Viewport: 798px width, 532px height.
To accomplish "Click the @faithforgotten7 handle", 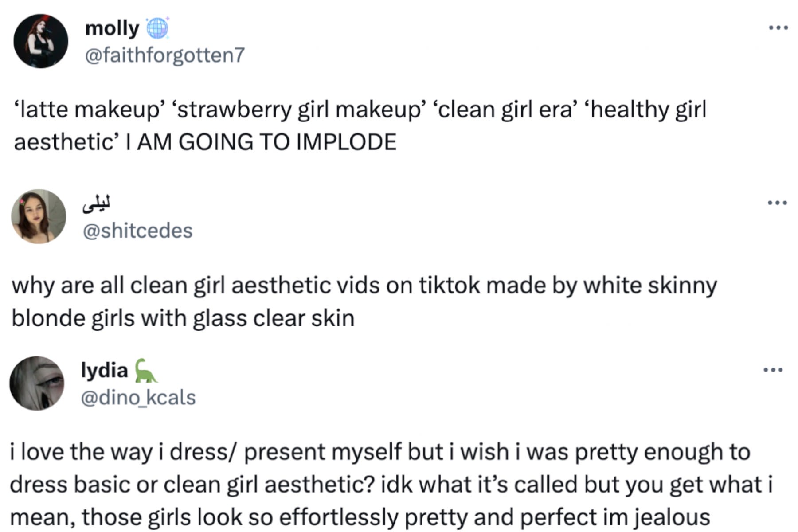I will (164, 55).
